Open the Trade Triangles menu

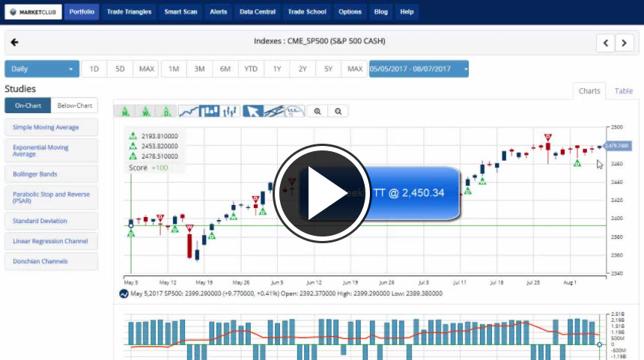(x=129, y=12)
